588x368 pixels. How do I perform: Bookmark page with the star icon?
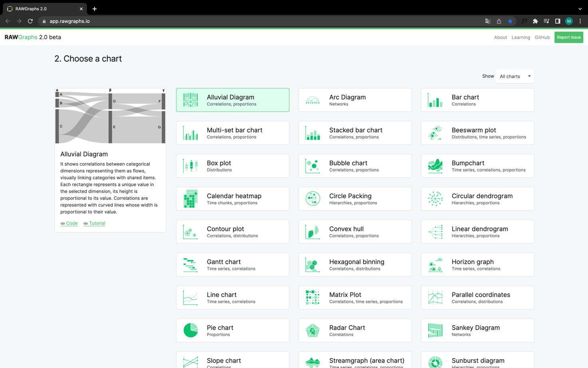(x=510, y=21)
